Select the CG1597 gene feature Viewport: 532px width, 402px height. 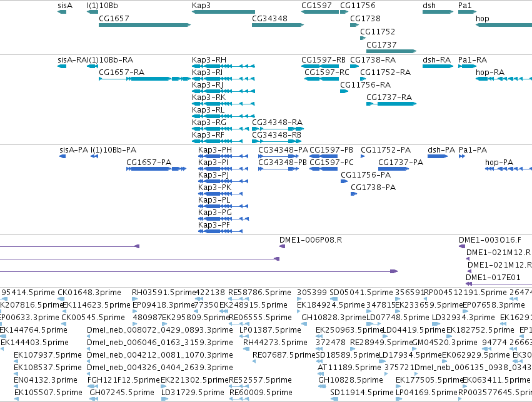(320, 12)
